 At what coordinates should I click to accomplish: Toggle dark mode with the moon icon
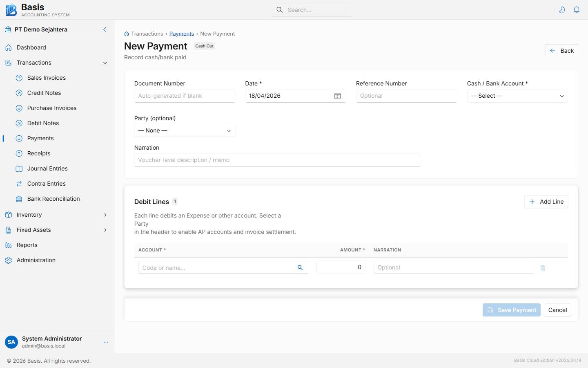click(x=562, y=9)
